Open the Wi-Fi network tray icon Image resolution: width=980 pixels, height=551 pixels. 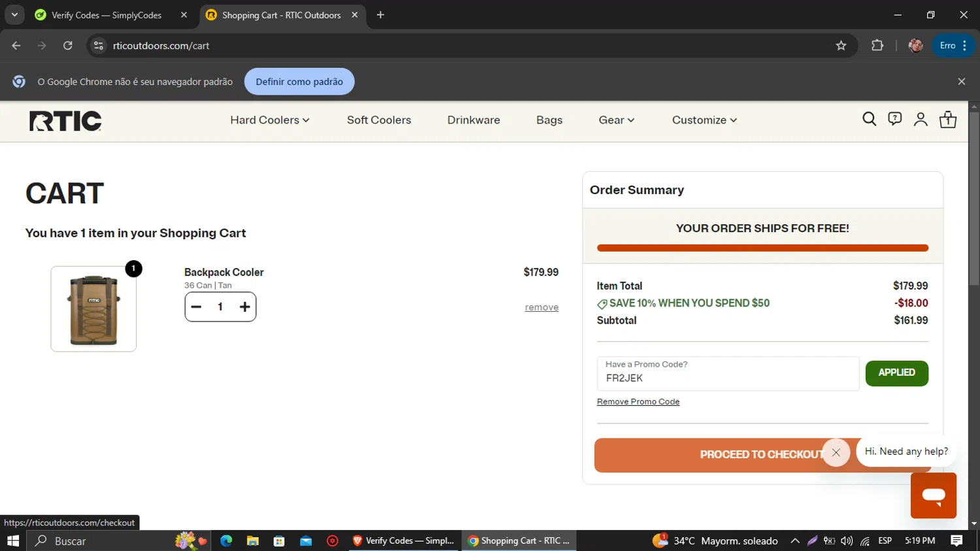[x=865, y=541]
